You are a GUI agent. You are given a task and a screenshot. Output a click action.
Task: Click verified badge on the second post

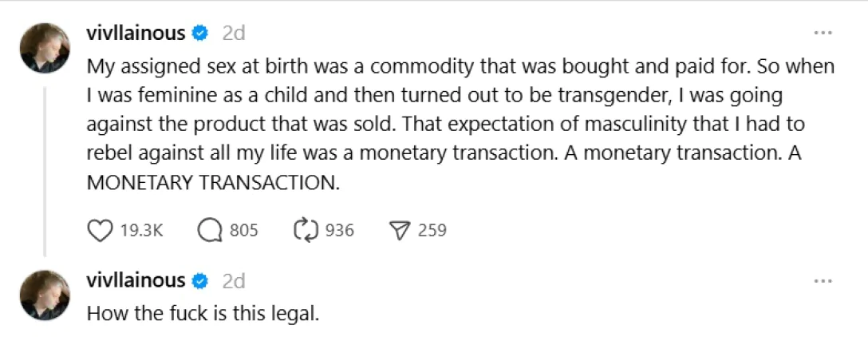pos(202,281)
